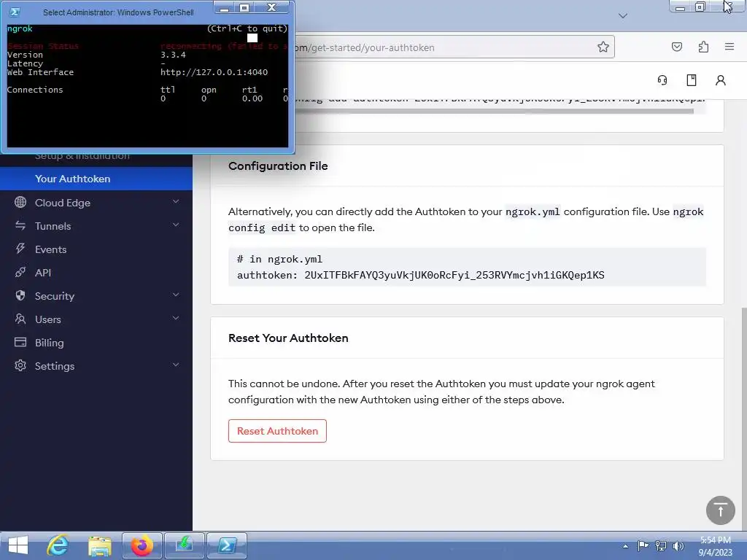Click the Tunnels arrows icon in sidebar

[x=20, y=226]
